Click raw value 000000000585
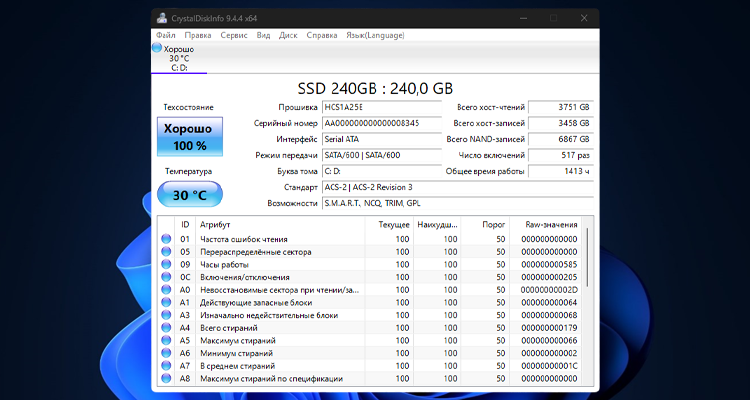Image resolution: width=750 pixels, height=400 pixels. (x=549, y=264)
